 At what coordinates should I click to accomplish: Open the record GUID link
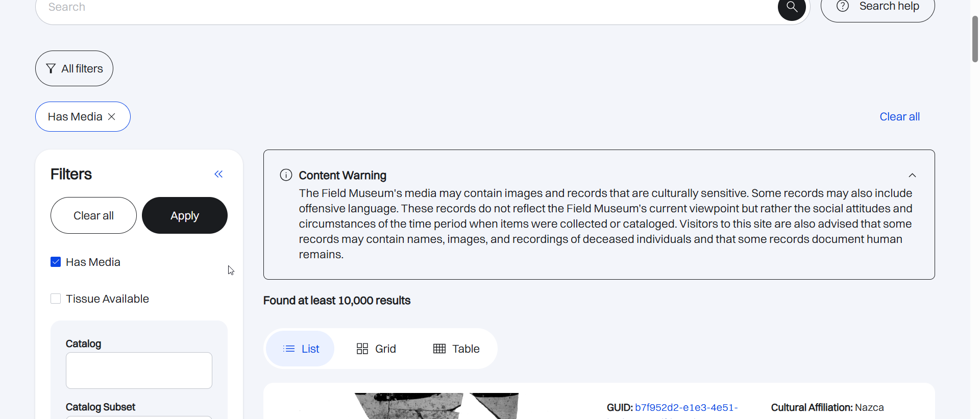point(686,407)
